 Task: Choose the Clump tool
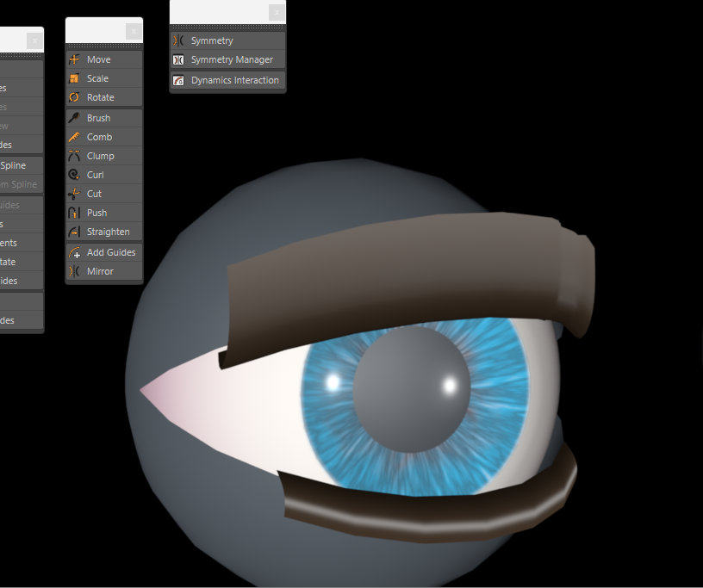(100, 156)
